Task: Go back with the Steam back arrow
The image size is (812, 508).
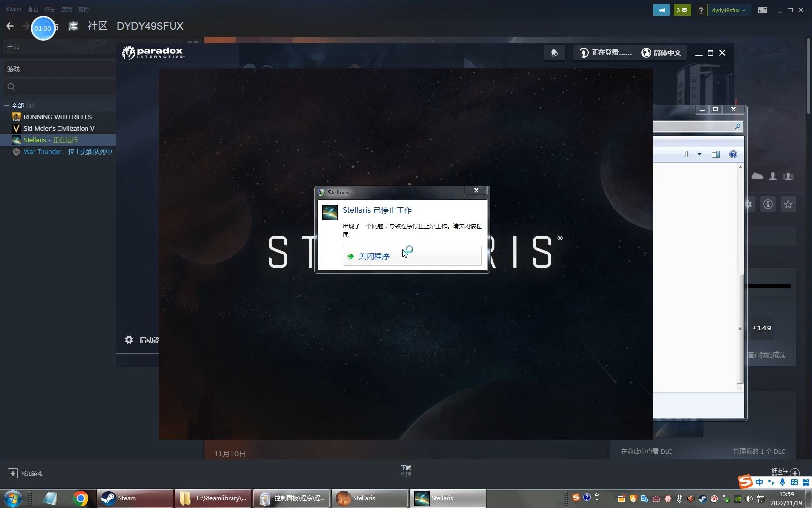Action: pos(10,26)
